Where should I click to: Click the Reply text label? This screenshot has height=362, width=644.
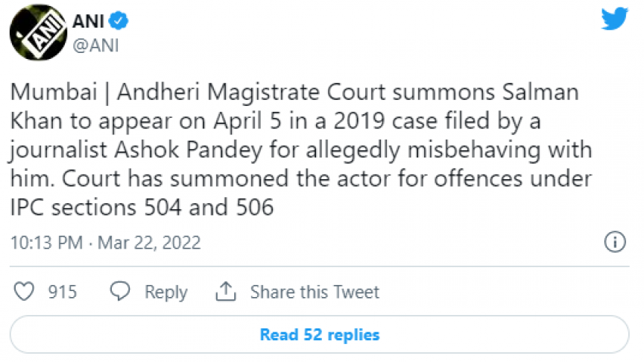coord(165,292)
